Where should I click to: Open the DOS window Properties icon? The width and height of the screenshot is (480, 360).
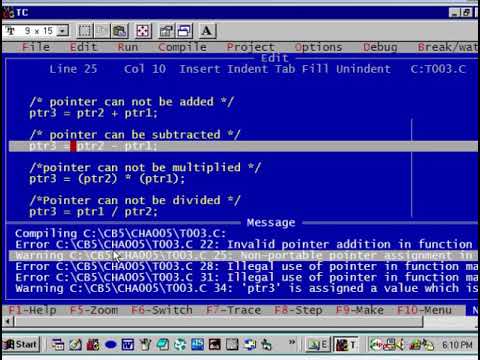(x=166, y=31)
